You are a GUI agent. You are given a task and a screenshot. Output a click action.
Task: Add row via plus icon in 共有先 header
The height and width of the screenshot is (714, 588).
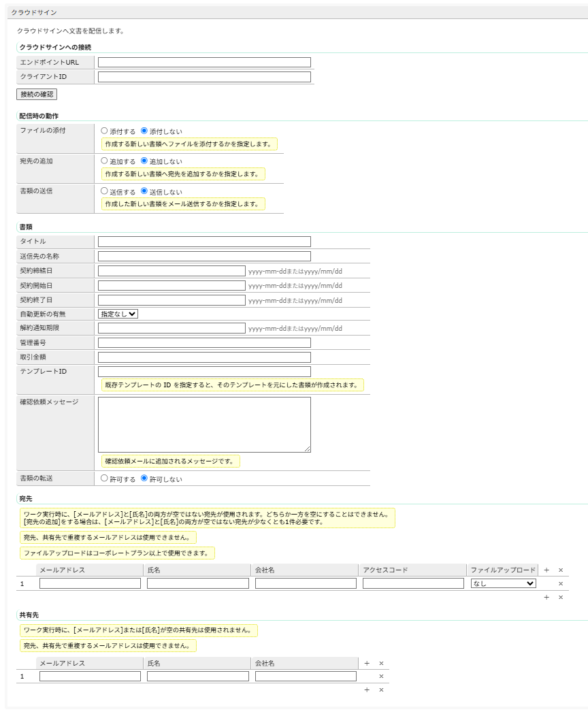point(367,664)
